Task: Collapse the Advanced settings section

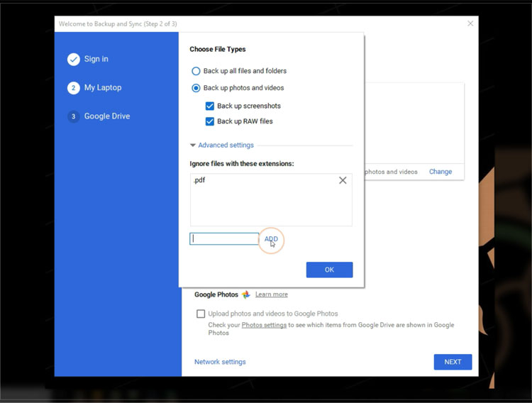Action: pos(222,145)
